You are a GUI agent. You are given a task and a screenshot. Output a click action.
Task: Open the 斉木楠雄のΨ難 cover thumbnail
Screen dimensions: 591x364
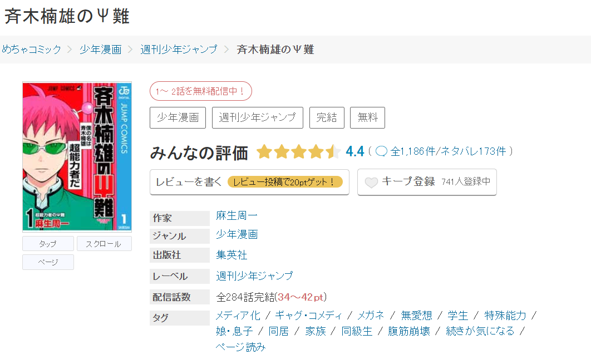[x=76, y=156]
